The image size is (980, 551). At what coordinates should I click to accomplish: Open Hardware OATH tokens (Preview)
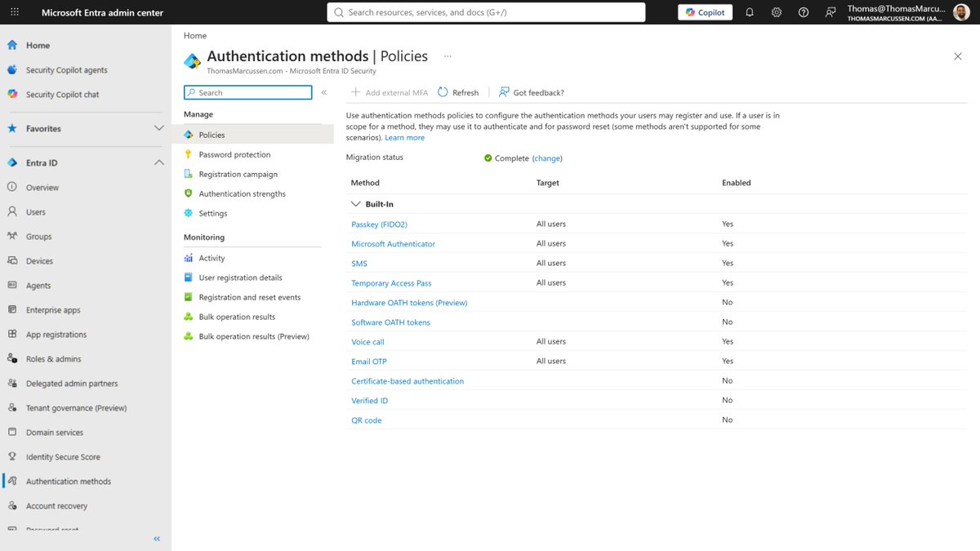409,302
